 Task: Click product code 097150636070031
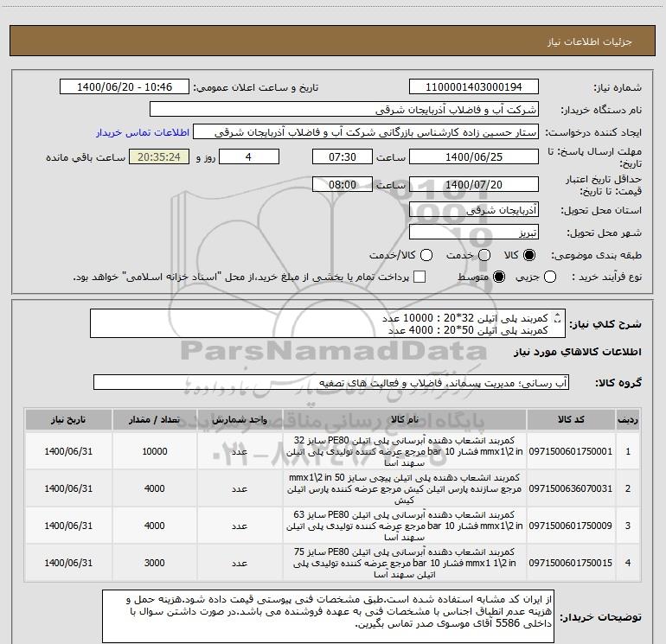pos(571,488)
